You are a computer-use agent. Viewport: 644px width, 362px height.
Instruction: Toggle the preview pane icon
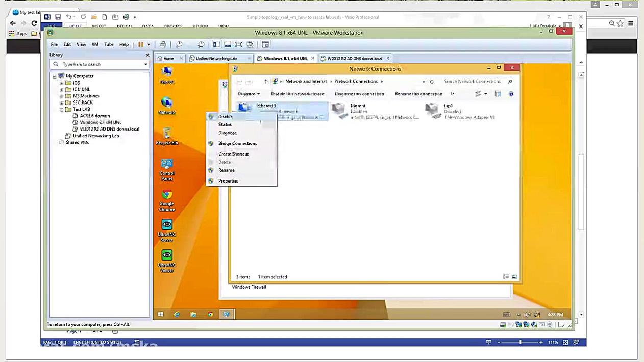tap(498, 94)
